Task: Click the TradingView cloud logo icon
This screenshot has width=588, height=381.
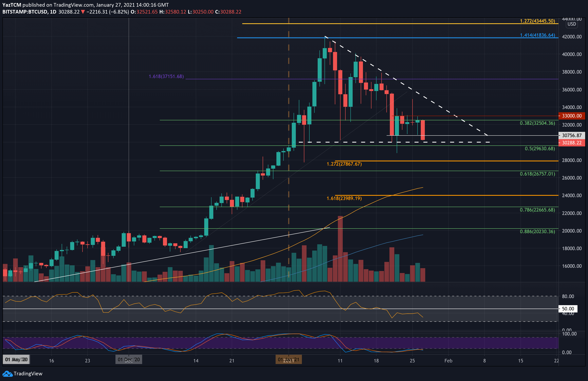Action: coord(7,374)
